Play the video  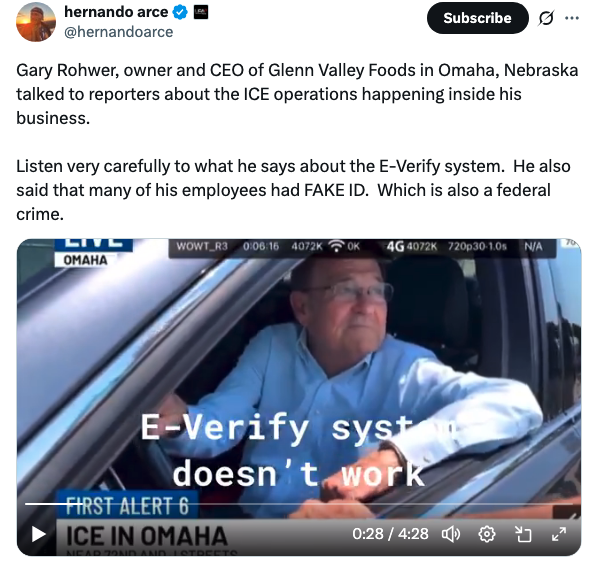click(x=38, y=534)
